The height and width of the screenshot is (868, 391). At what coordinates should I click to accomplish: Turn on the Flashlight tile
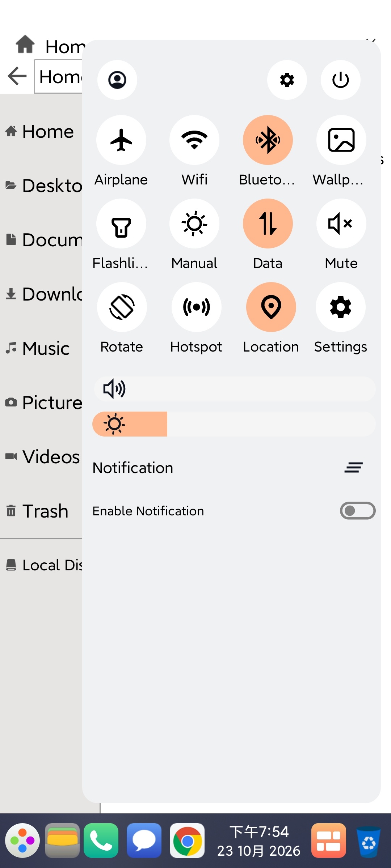[121, 224]
